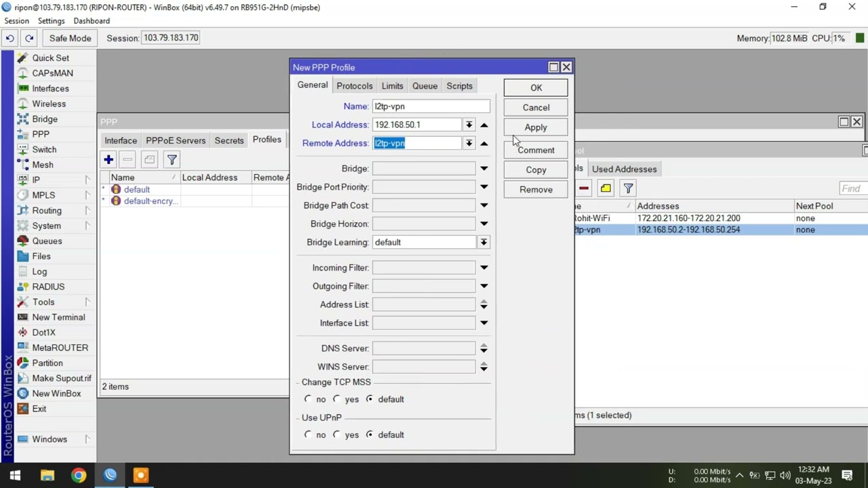Click Apply in PPP Profile dialog
This screenshot has width=868, height=488.
(536, 127)
